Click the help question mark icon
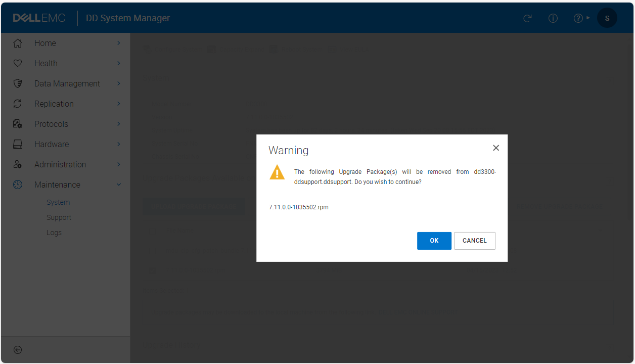635x364 pixels. tap(577, 18)
